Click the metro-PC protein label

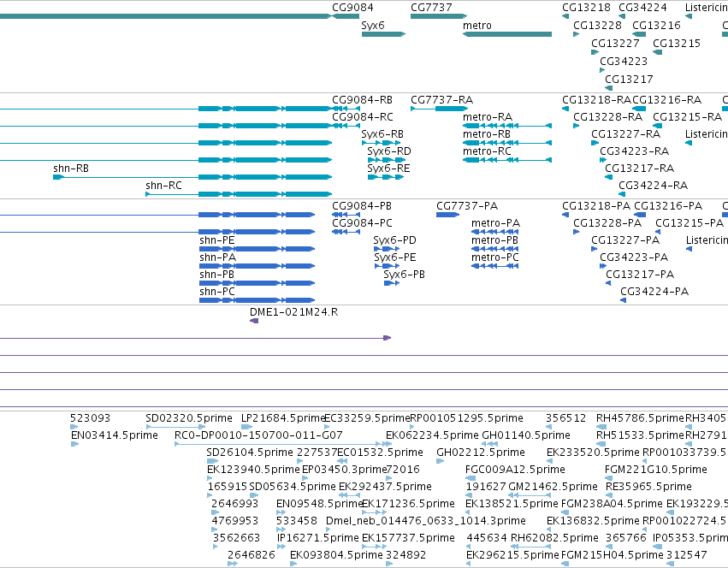click(494, 257)
